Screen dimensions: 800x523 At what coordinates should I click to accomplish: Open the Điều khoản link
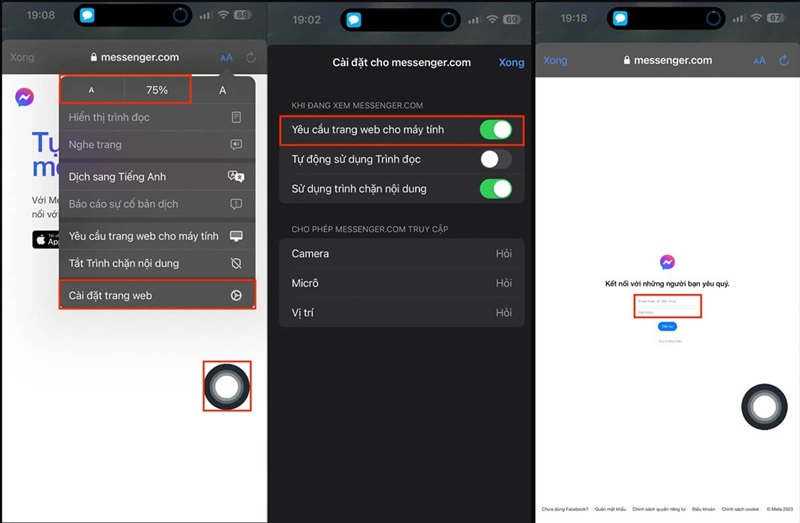coord(704,509)
